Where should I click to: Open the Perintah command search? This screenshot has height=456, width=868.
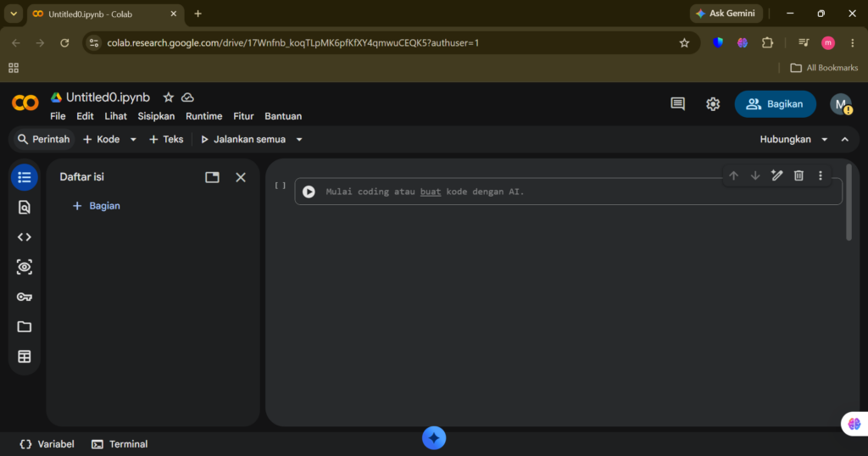click(x=44, y=140)
